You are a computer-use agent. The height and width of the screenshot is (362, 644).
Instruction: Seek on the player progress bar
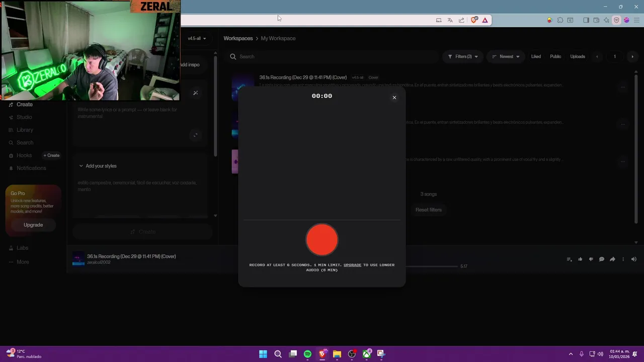432,266
